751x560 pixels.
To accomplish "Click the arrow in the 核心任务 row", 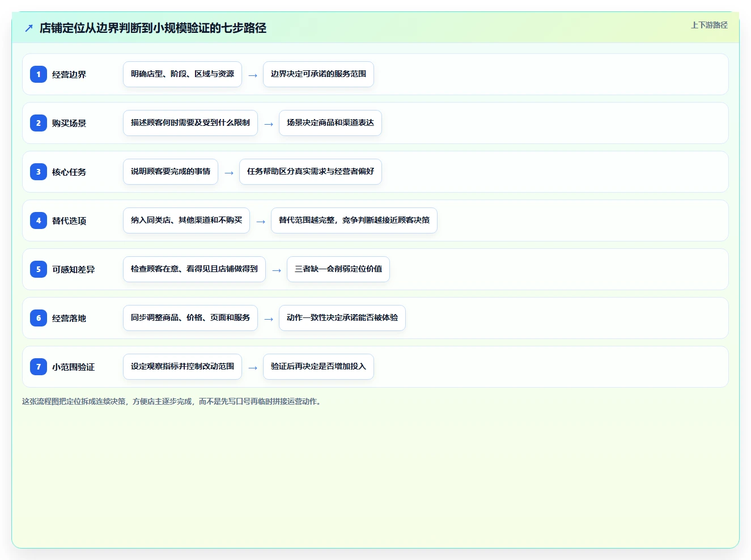I will click(x=229, y=172).
